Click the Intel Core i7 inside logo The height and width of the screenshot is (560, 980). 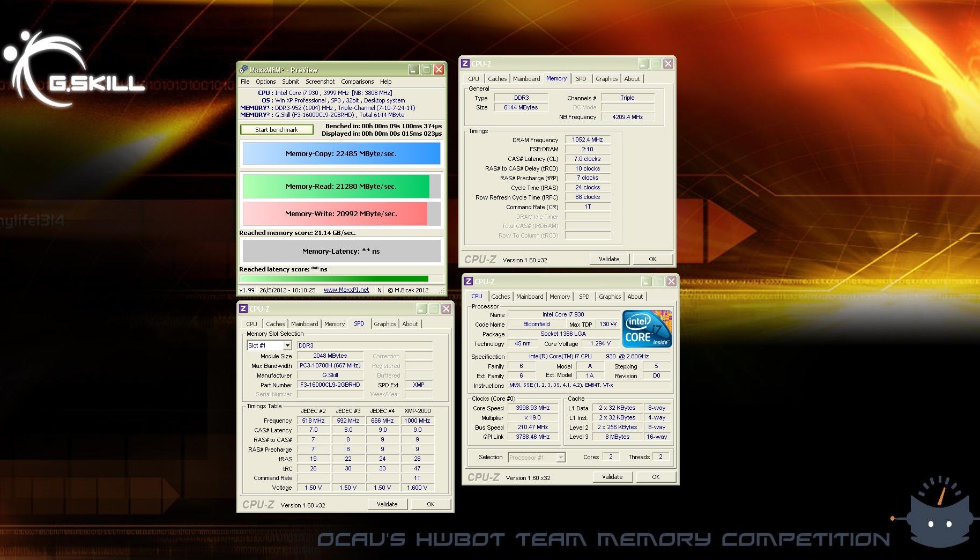tap(647, 328)
